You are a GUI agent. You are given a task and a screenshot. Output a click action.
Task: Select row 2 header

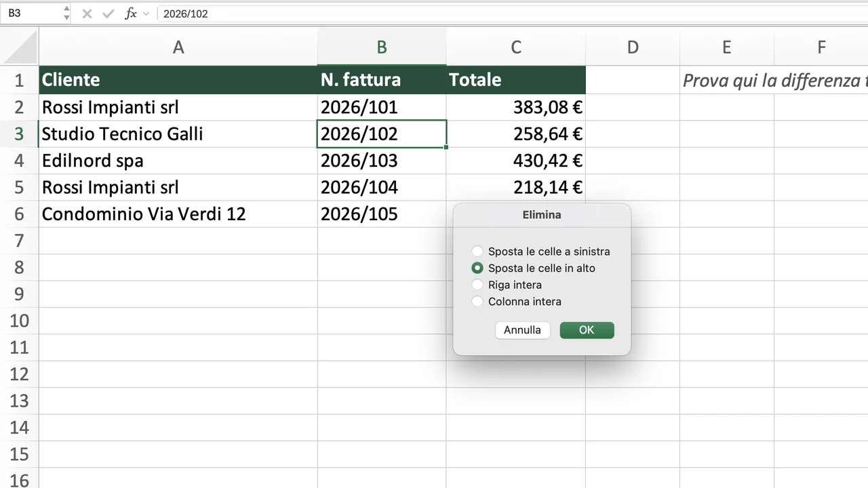click(x=19, y=107)
